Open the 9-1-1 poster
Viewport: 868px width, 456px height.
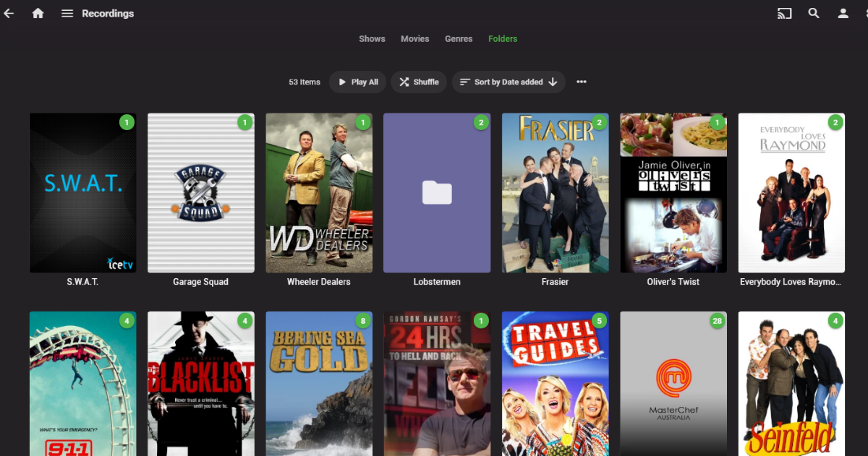(x=82, y=384)
